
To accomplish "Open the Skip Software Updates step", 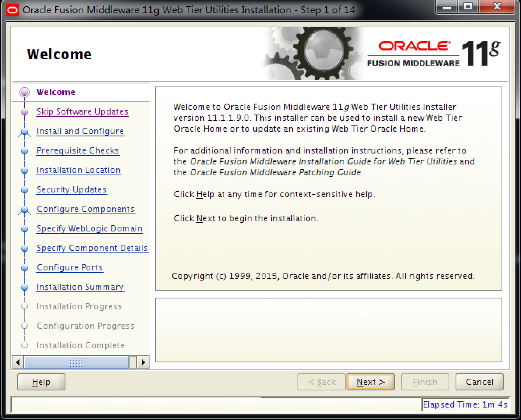I will click(x=82, y=112).
